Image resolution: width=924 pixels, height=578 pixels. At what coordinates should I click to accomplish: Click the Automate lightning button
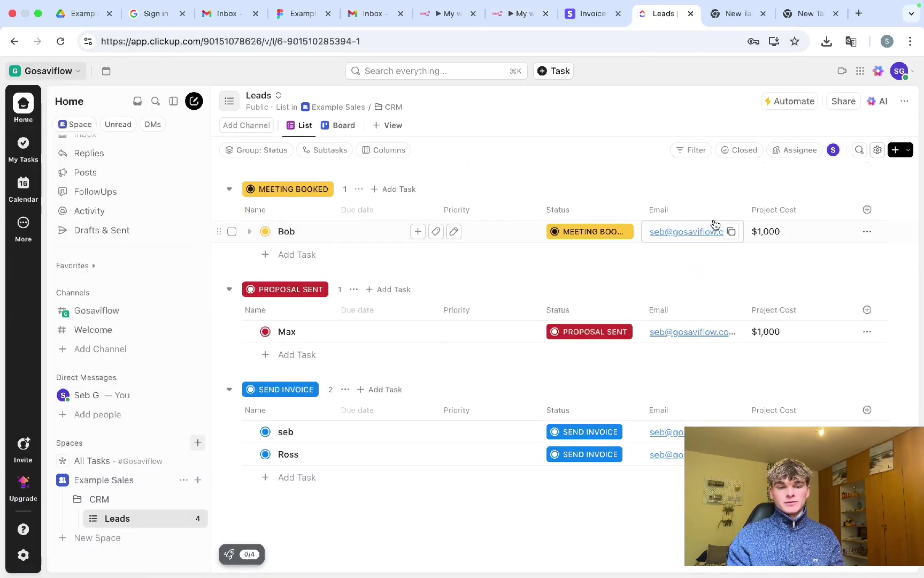[x=790, y=101]
